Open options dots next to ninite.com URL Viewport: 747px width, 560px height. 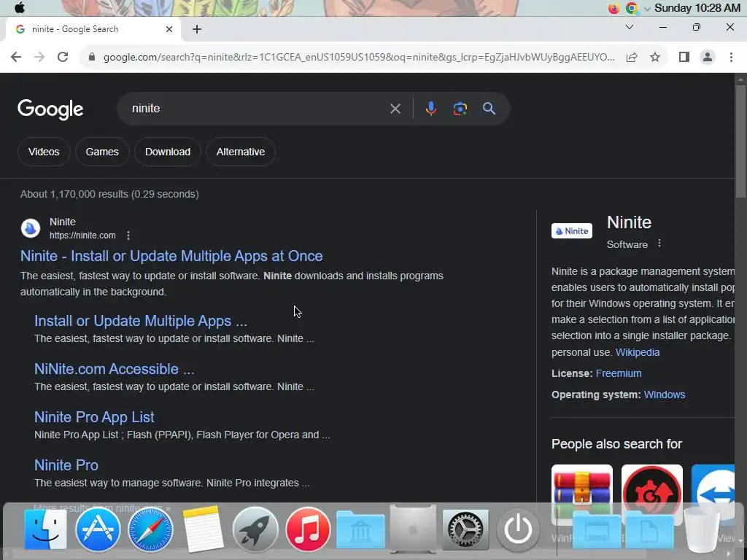pos(128,236)
